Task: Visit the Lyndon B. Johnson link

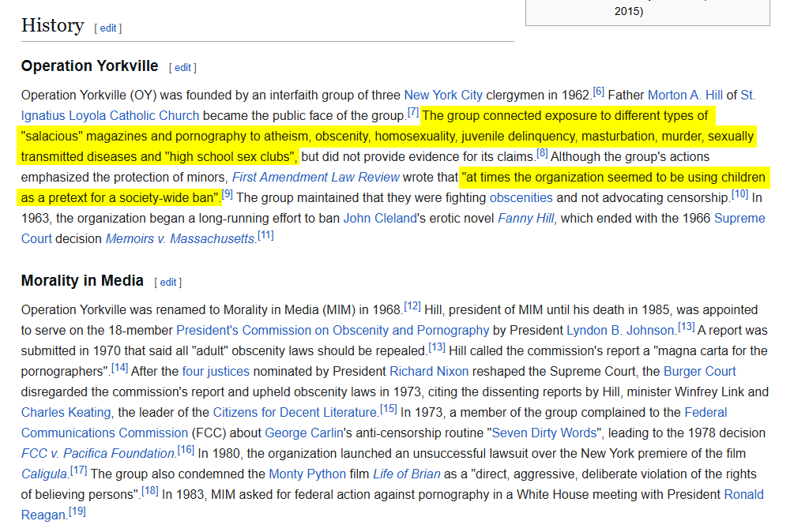Action: 620,331
